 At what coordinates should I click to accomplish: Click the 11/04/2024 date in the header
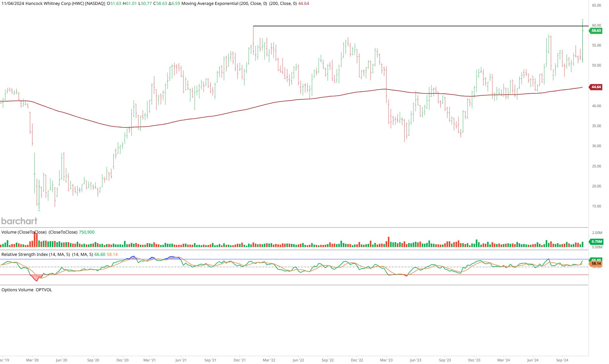click(12, 4)
